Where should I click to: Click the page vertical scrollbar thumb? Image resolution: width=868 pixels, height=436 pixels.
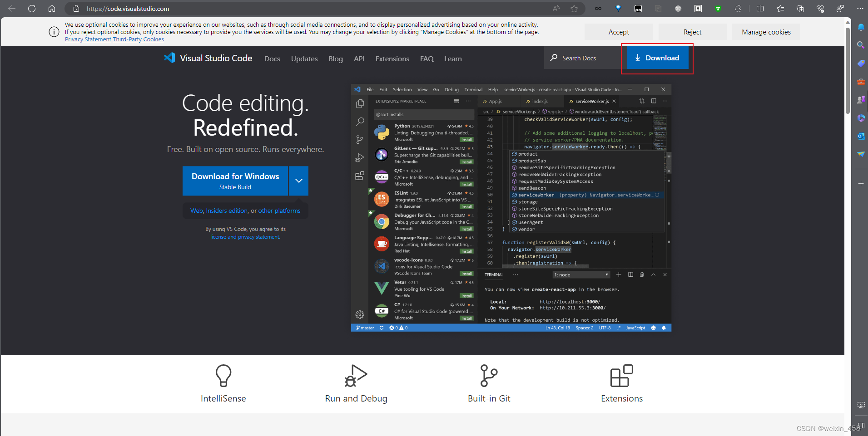tap(848, 71)
